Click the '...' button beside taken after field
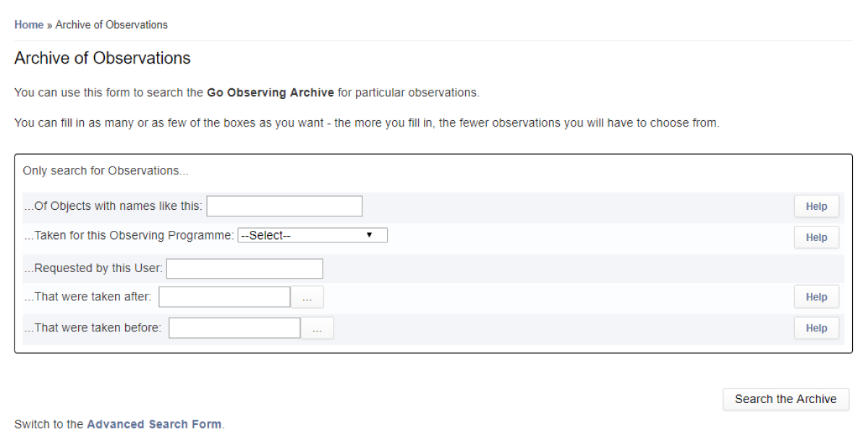 point(307,297)
